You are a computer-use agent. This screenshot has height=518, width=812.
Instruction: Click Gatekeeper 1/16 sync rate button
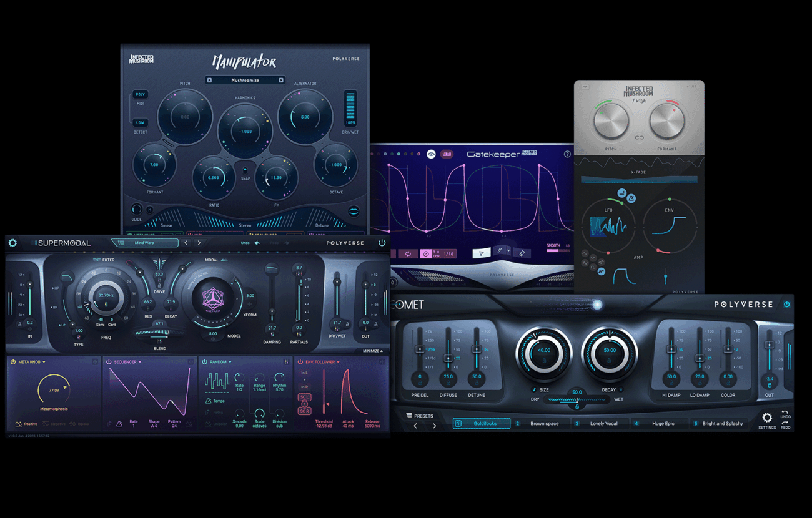[448, 253]
